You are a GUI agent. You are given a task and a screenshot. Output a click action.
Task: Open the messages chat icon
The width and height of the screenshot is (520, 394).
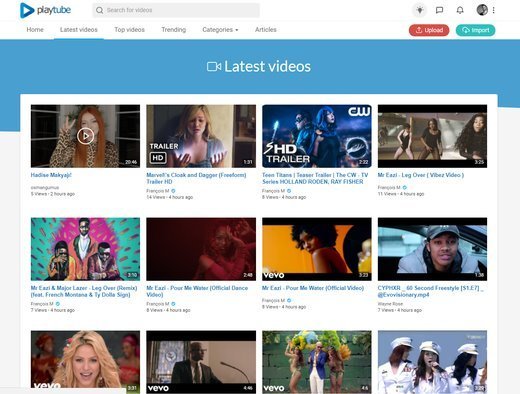439,10
